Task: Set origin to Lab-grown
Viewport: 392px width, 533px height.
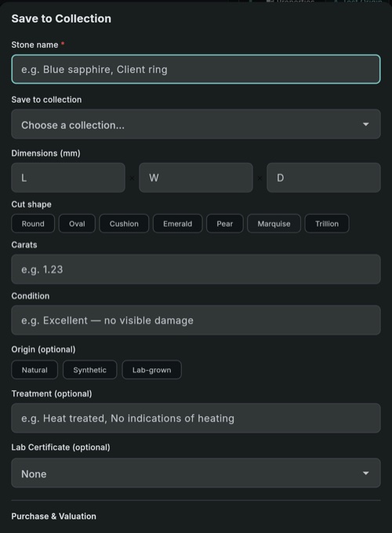Action: click(151, 370)
